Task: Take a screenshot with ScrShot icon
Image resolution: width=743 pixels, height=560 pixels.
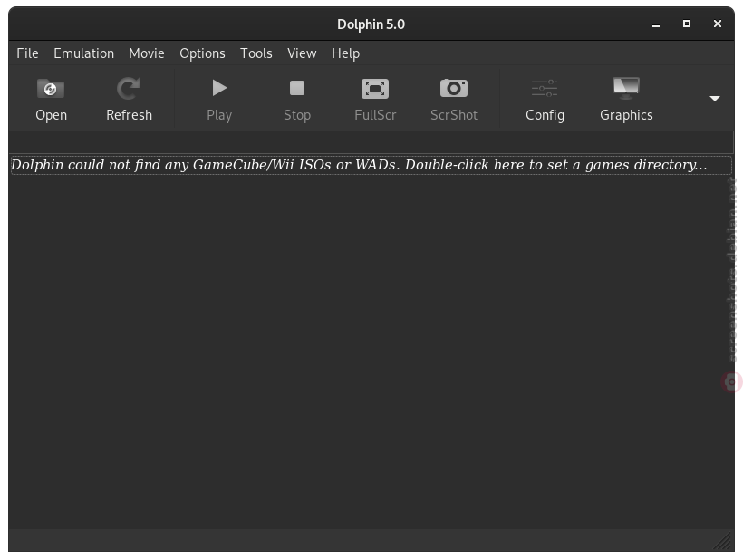Action: pyautogui.click(x=453, y=99)
